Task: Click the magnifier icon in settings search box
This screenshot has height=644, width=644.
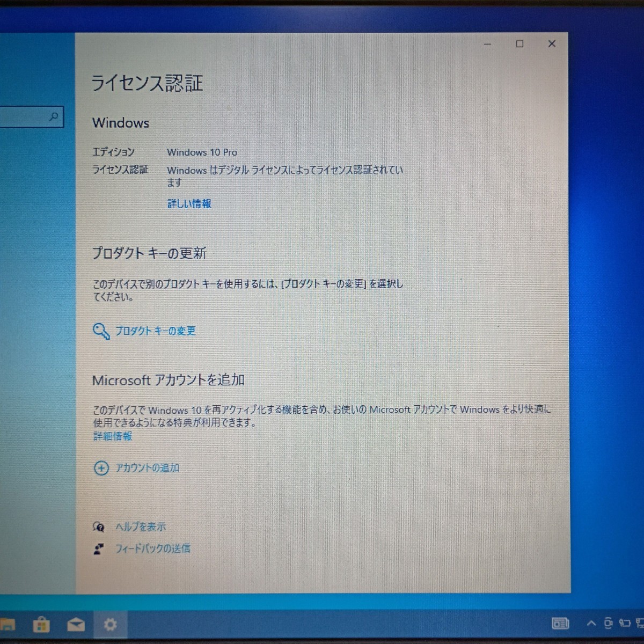Action: point(54,116)
